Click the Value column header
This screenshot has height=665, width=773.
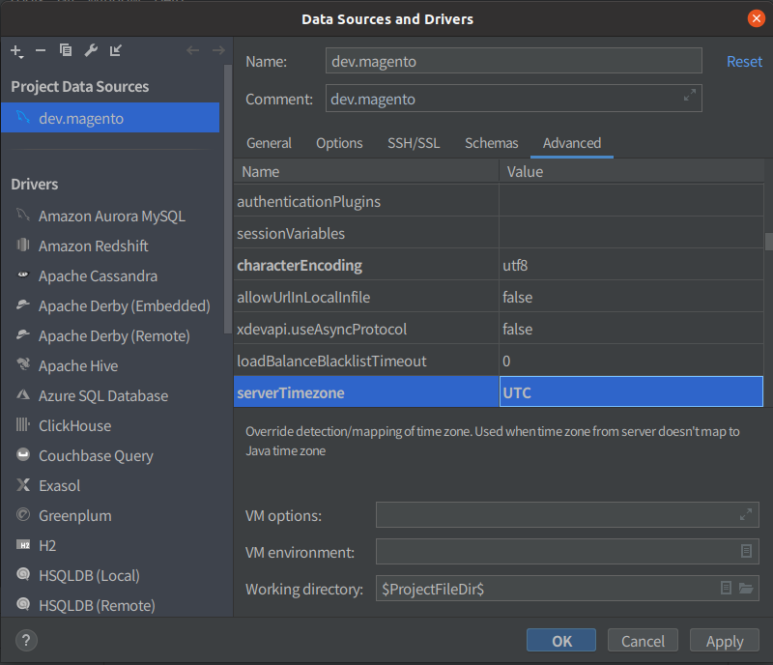[632, 171]
